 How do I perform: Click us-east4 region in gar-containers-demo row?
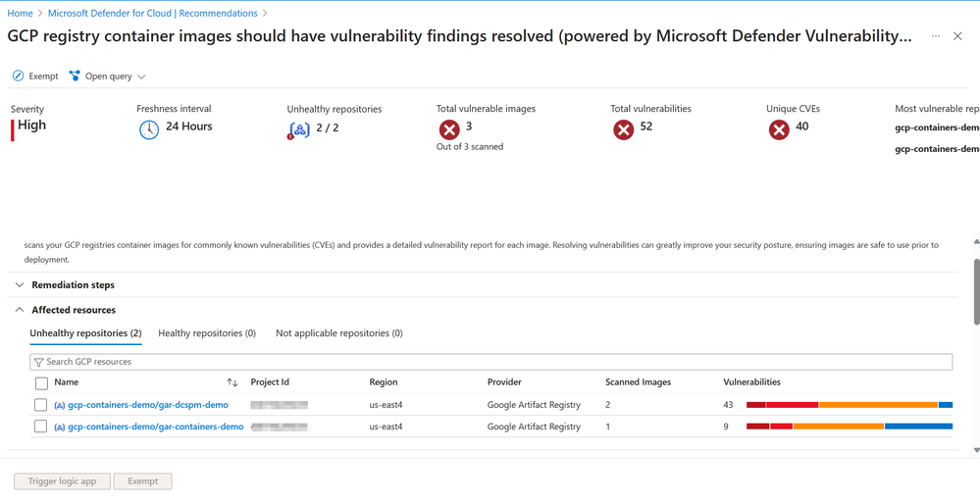coord(387,427)
